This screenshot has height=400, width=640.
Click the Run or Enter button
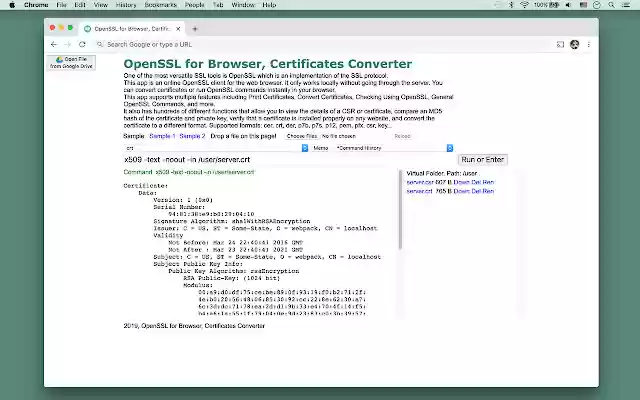click(482, 160)
